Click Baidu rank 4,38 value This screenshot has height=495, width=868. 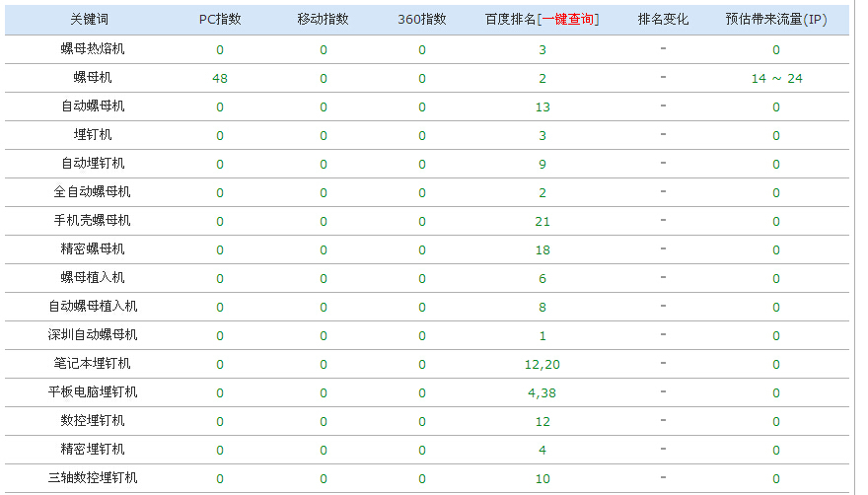click(x=542, y=393)
